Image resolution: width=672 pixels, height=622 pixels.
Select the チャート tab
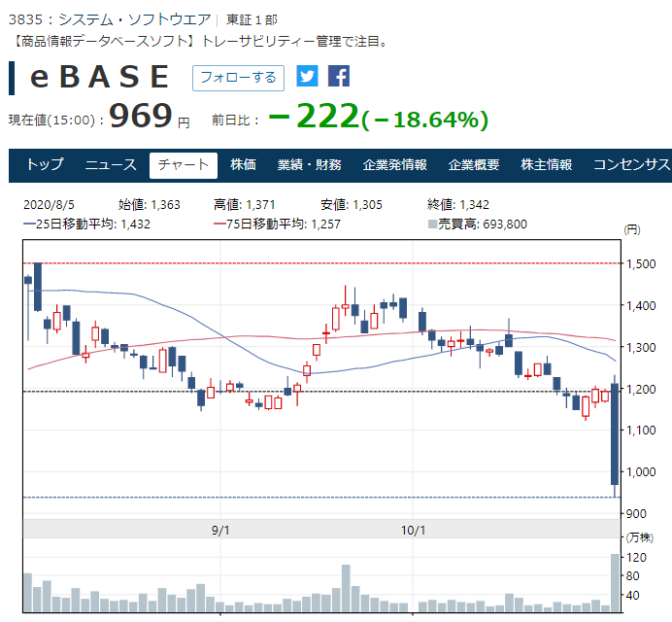tap(184, 165)
